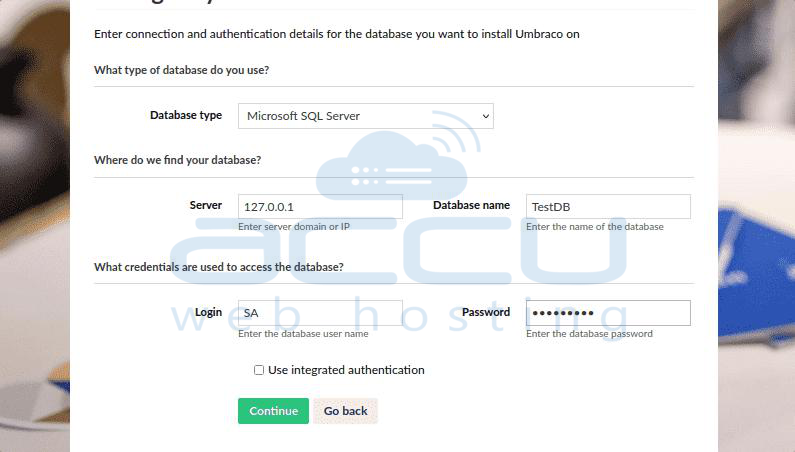Click the 'Enter the database user name' hint
The image size is (795, 452).
pyautogui.click(x=303, y=334)
